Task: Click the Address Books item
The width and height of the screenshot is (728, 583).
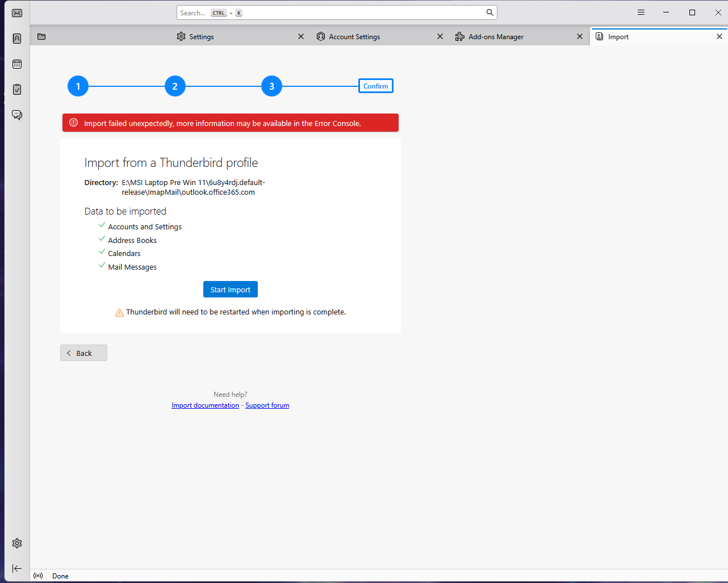Action: (x=132, y=240)
